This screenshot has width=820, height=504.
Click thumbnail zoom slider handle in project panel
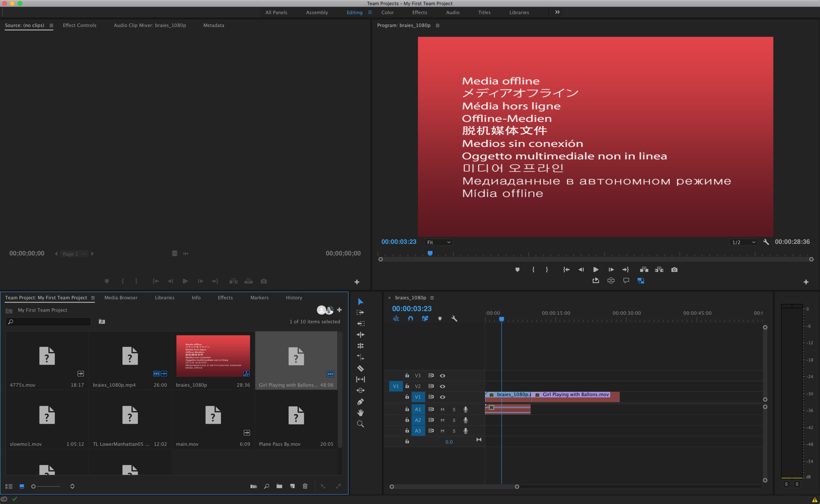point(33,487)
